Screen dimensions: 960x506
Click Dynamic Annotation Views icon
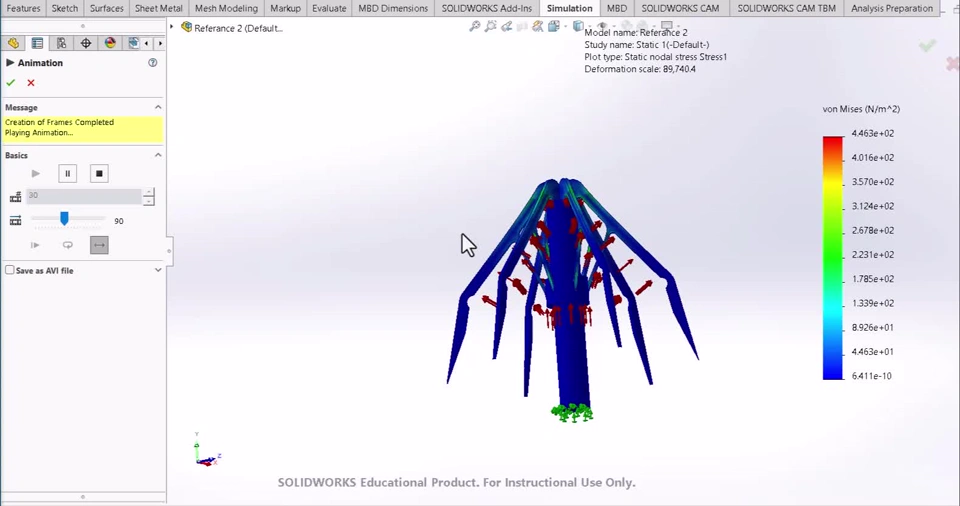[538, 26]
